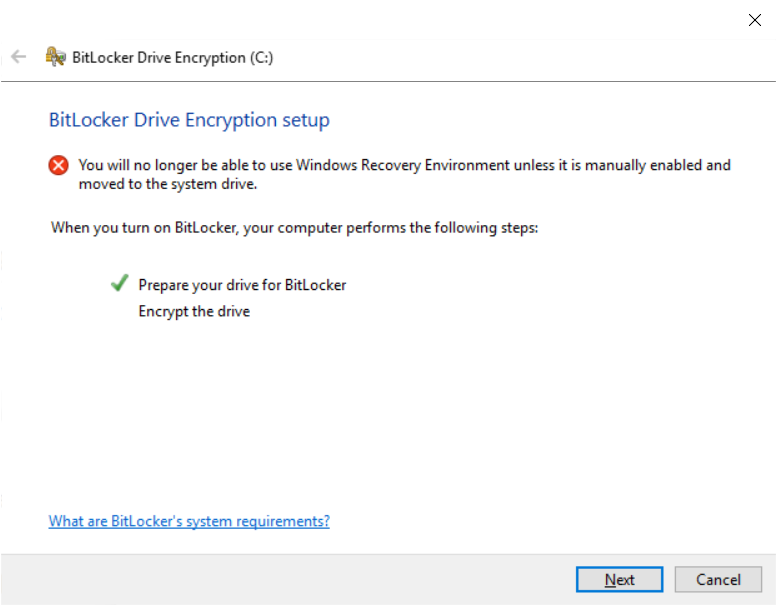Go back using the header arrow

click(x=18, y=57)
